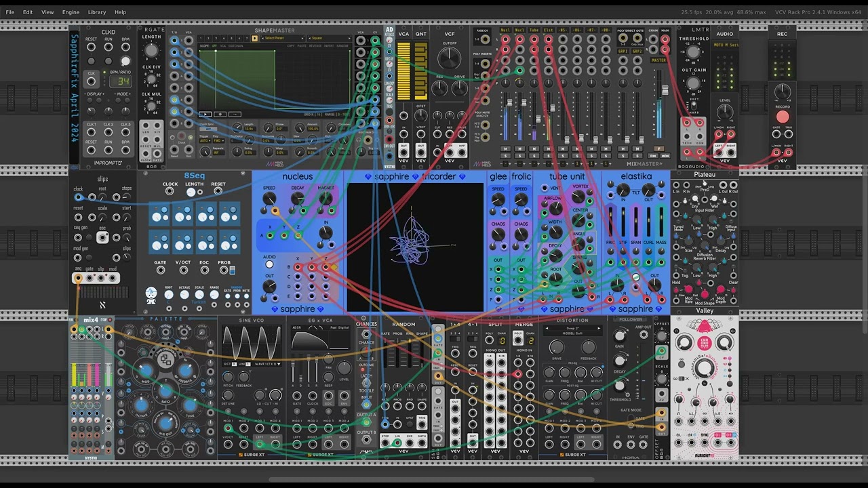Click the Follower GAIN knob

coord(619,335)
